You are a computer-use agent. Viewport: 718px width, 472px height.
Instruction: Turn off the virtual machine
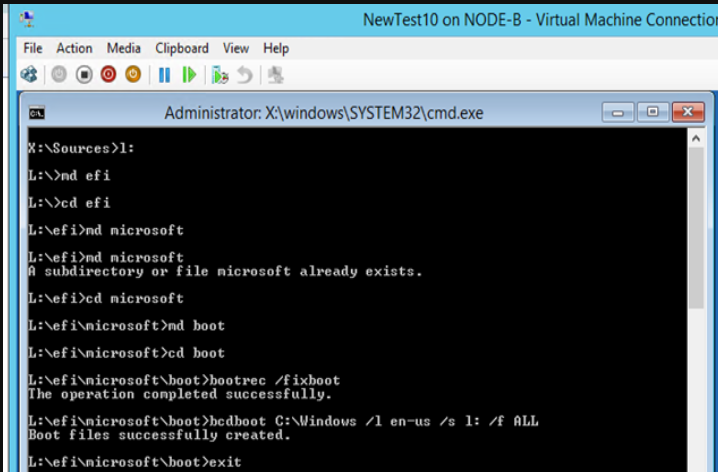84,74
